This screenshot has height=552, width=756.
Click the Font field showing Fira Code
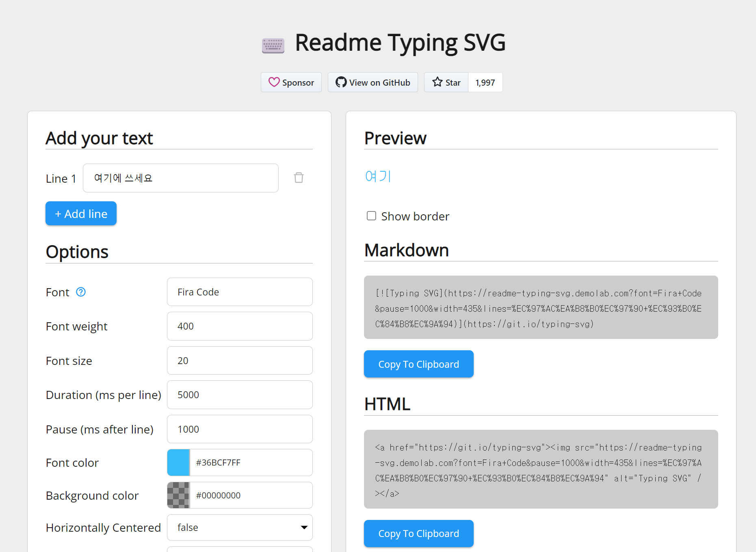coord(240,292)
